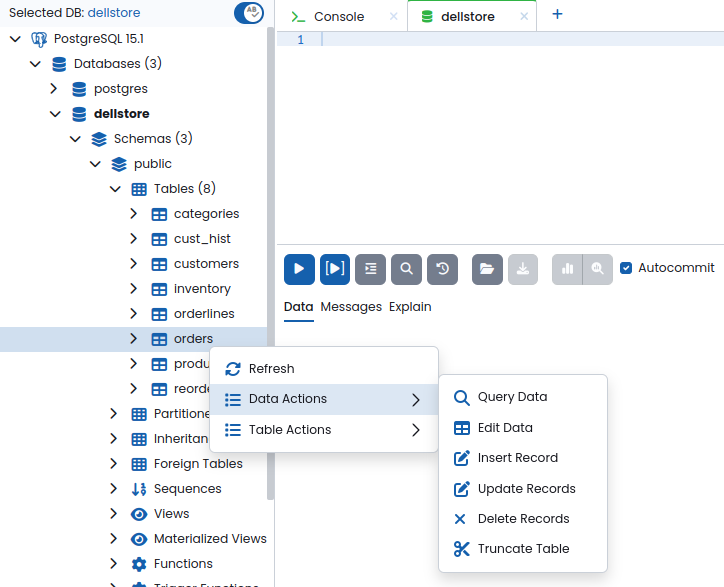Expand the orderlines table node

click(x=133, y=313)
